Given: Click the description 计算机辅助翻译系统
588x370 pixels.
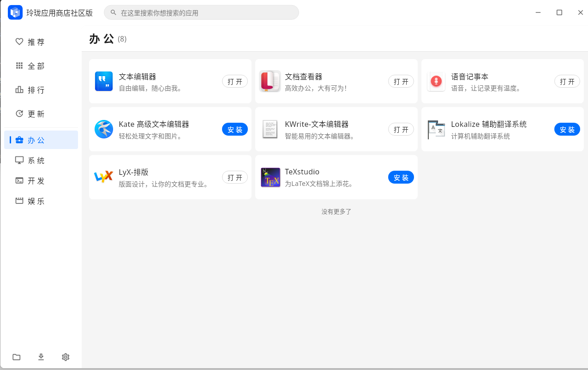Looking at the screenshot, I should coord(480,136).
